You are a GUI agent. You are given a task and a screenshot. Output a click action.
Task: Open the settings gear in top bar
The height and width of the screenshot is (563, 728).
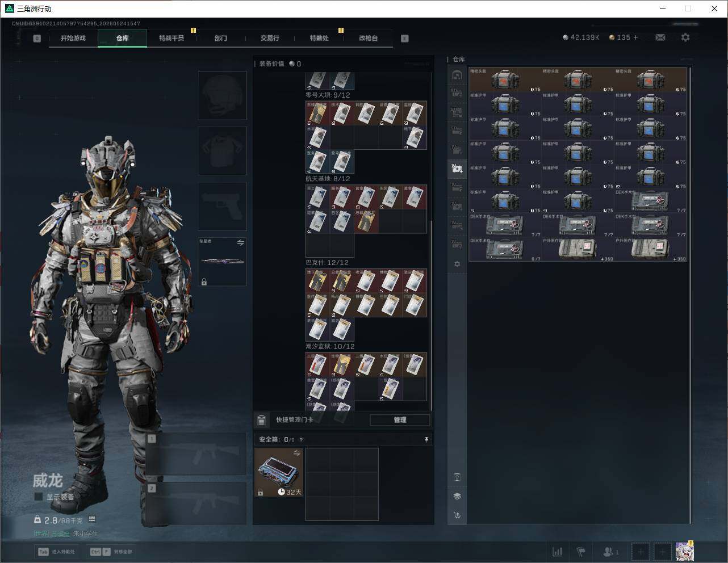(x=685, y=37)
